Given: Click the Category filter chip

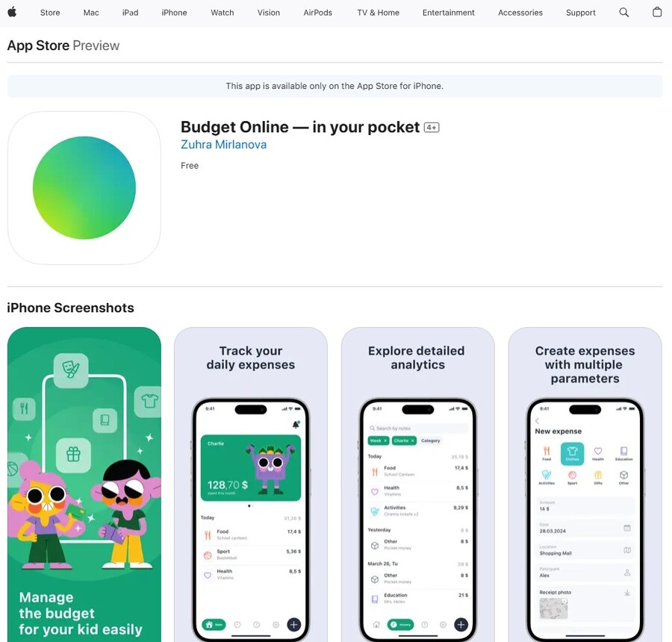Looking at the screenshot, I should (430, 440).
